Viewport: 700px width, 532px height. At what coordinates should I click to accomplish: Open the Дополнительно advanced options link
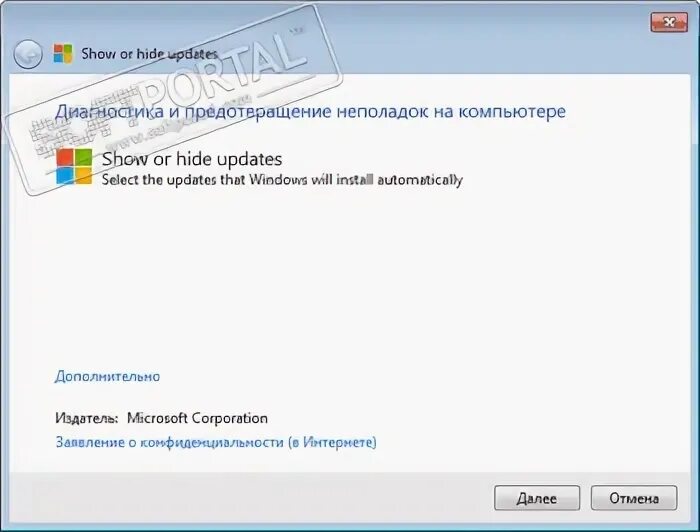(x=107, y=376)
